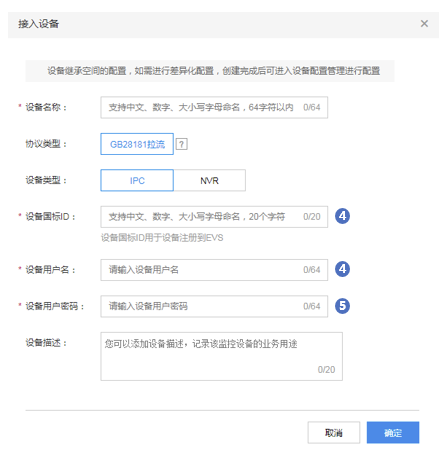Image resolution: width=447 pixels, height=451 pixels.
Task: Select the NVR device type
Action: click(x=210, y=180)
